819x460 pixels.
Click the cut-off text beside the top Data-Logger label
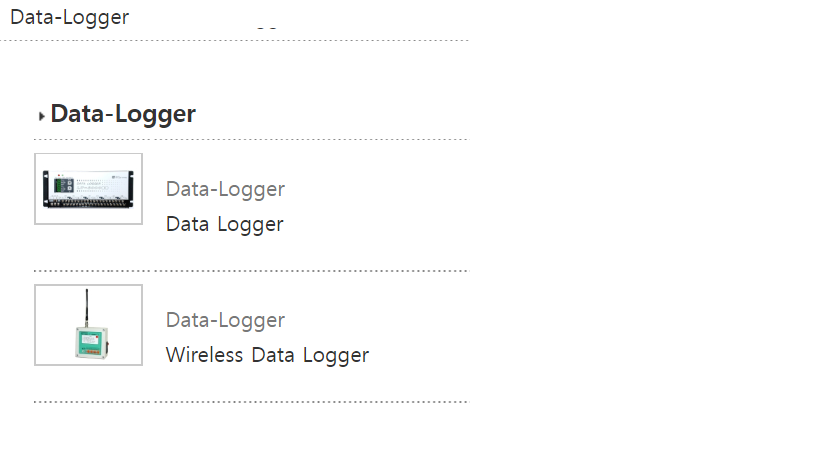(266, 26)
